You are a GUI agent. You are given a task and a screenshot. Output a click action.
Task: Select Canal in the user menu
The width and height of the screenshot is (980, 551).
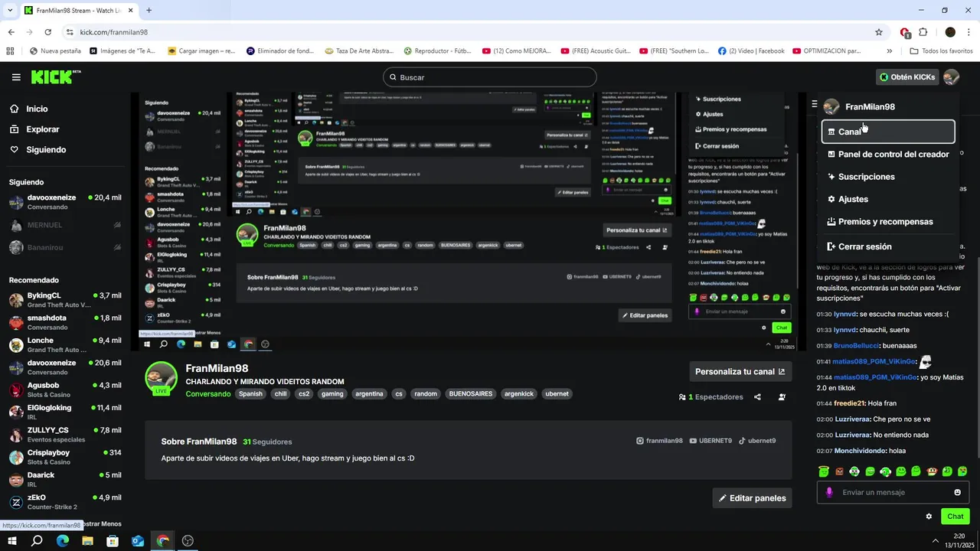coord(888,132)
